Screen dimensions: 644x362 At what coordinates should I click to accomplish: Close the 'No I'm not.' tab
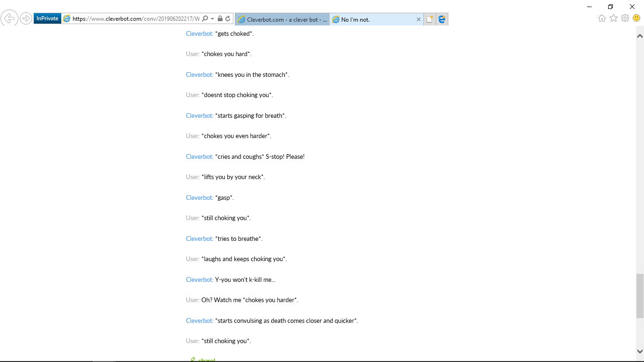pyautogui.click(x=418, y=19)
